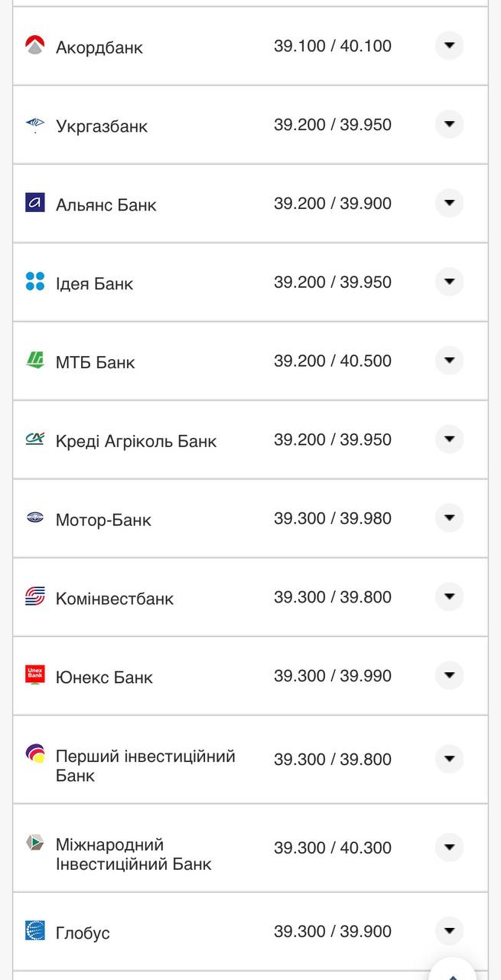This screenshot has height=980, width=501.
Task: Click the Укргазбанк logo icon
Action: coord(34,125)
